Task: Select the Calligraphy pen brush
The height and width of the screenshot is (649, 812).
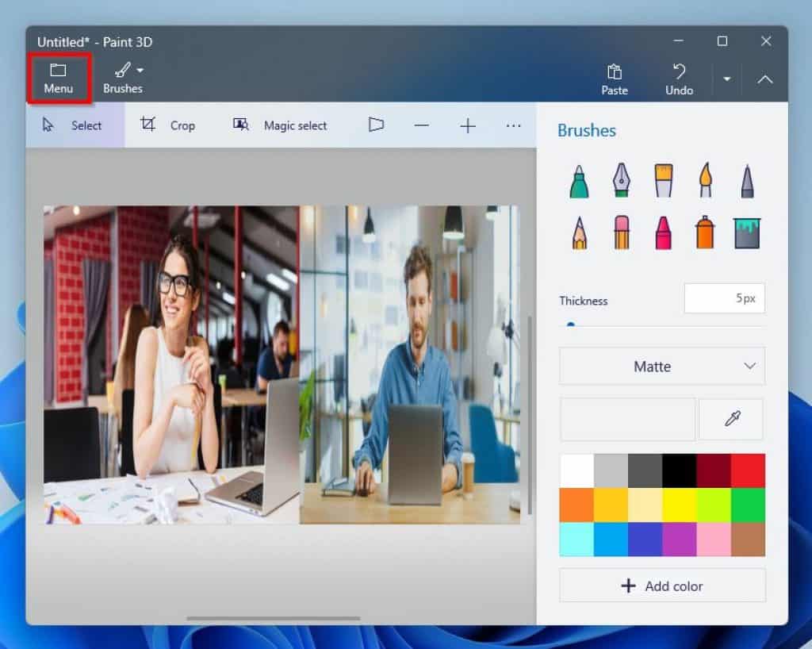Action: coord(622,180)
